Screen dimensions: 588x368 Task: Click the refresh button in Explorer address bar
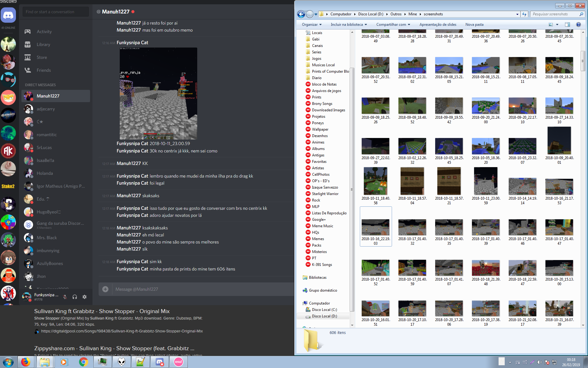(524, 14)
